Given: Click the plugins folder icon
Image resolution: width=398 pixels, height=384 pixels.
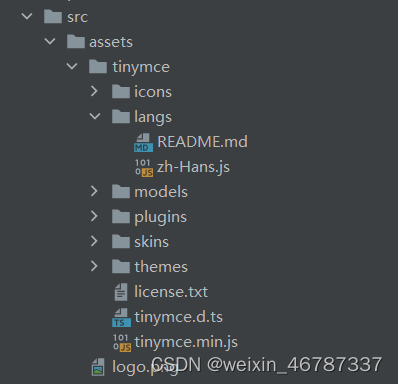Looking at the screenshot, I should 121,217.
